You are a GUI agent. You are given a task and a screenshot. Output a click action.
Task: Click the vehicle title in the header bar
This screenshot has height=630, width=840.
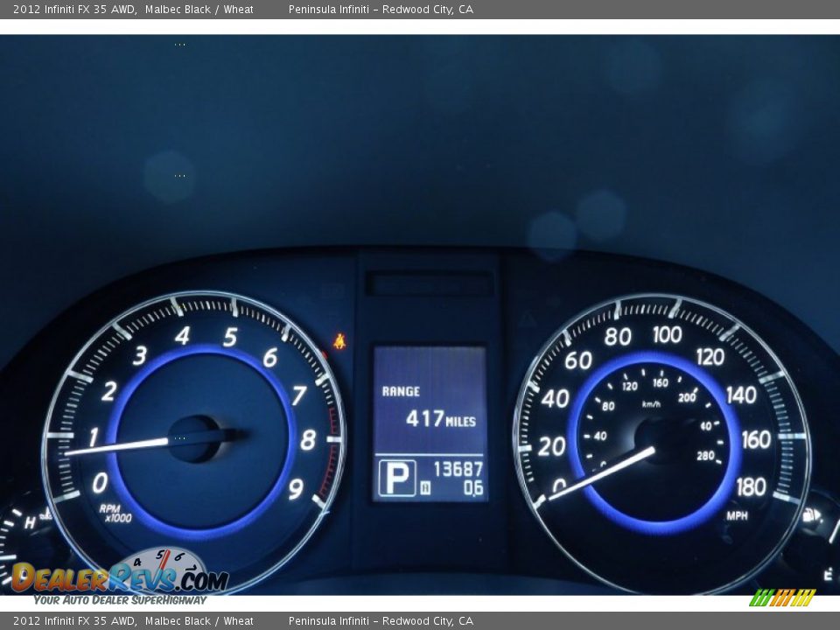tap(133, 9)
